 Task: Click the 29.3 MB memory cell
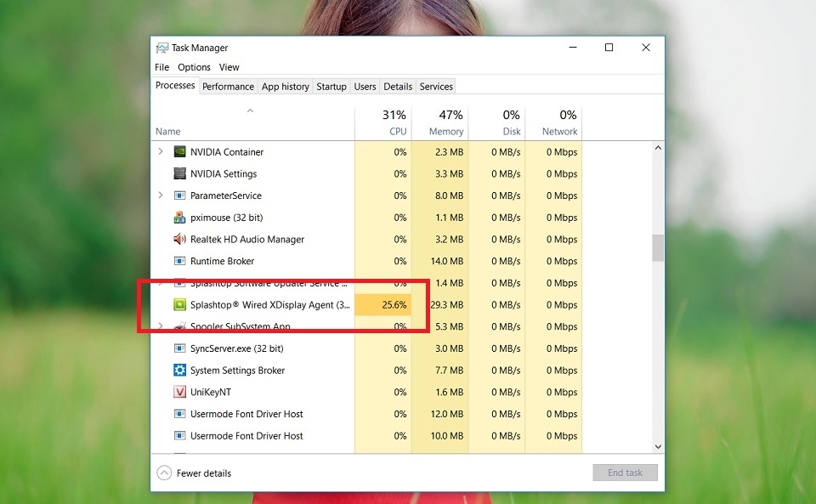(x=439, y=305)
